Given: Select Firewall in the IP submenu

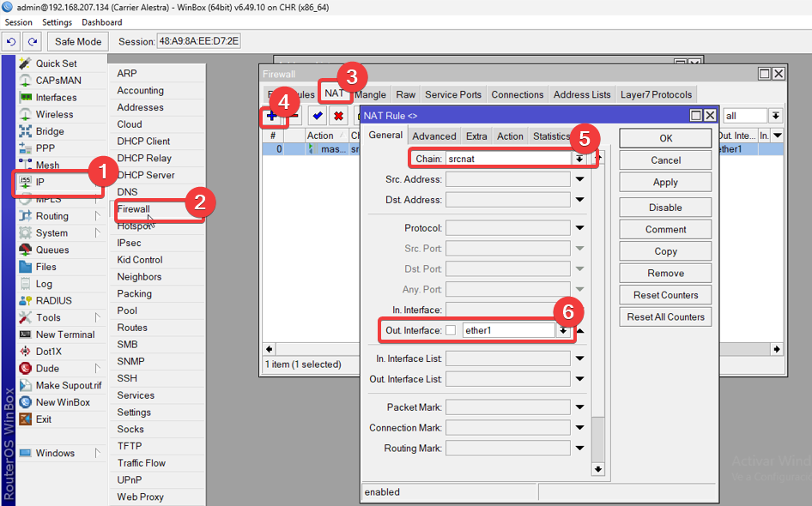Looking at the screenshot, I should click(134, 209).
